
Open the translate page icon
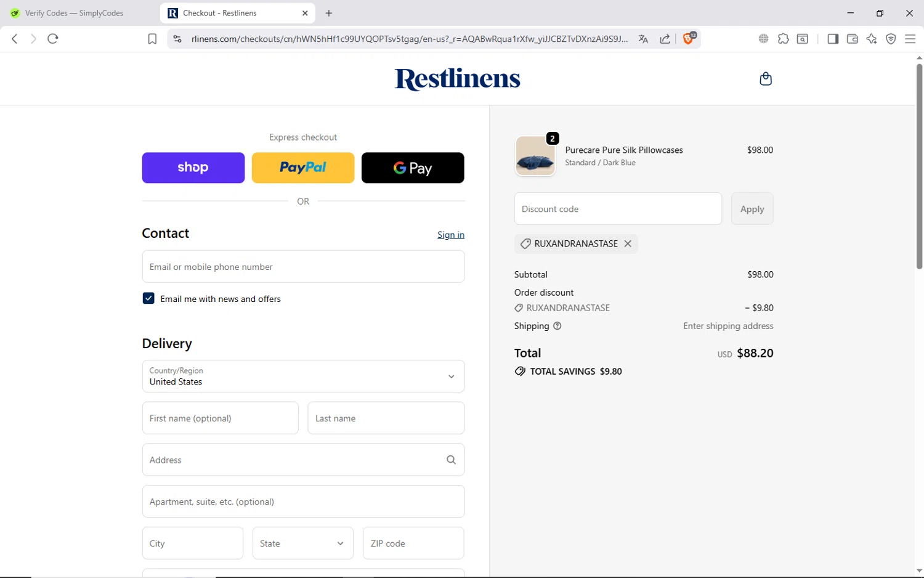[x=643, y=39]
